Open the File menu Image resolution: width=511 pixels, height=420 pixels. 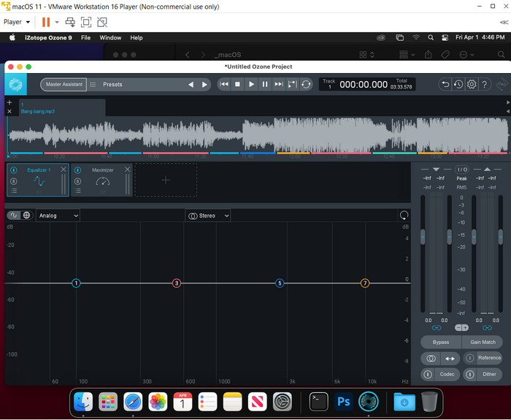(x=85, y=37)
